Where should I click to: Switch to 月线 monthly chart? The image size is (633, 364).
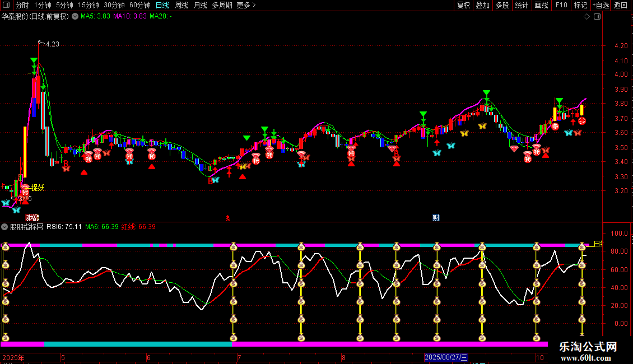[200, 5]
